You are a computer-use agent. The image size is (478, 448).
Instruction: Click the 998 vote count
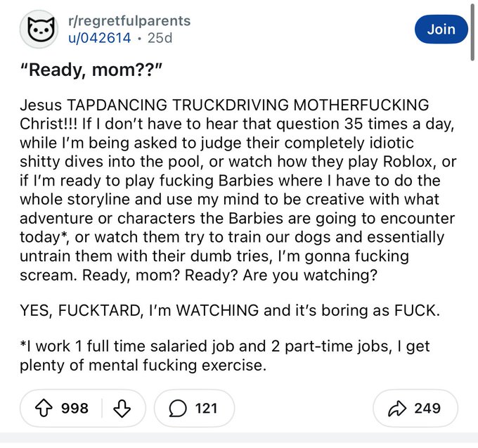coord(75,408)
